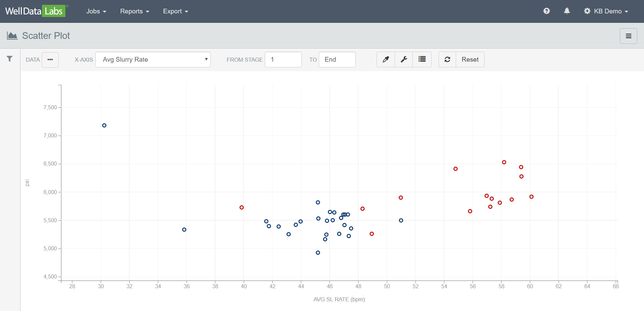Show the list view icon
The height and width of the screenshot is (311, 644).
point(422,60)
